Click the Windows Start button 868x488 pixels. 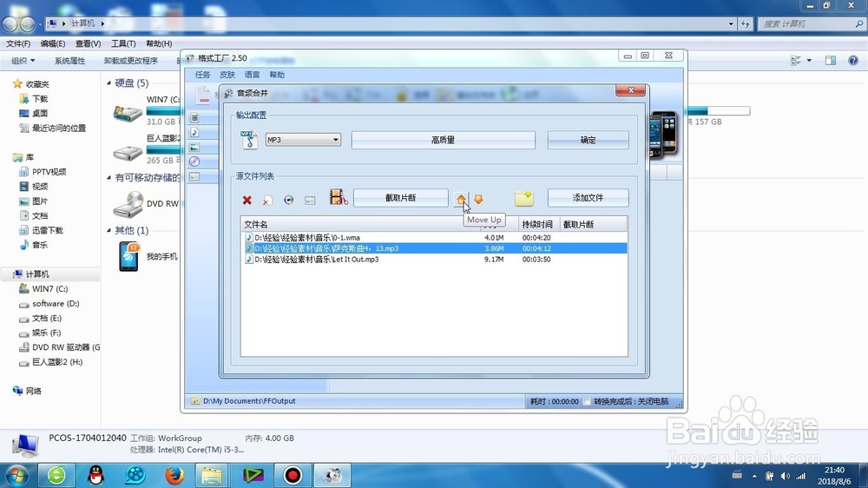click(x=16, y=475)
